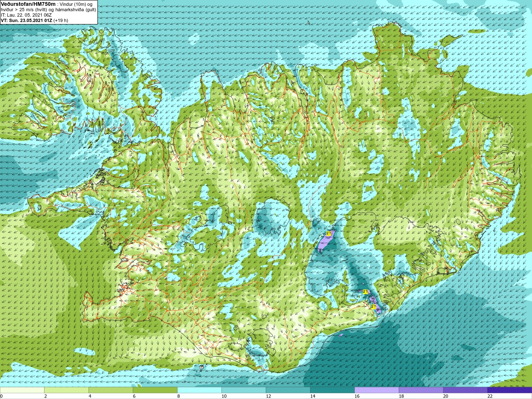
Task: Click the legend scale value "0"
Action: pyautogui.click(x=2, y=396)
